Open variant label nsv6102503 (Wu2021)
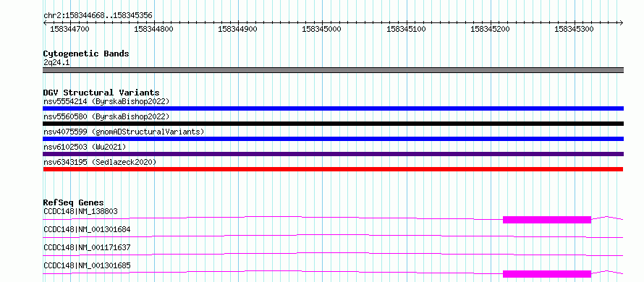The width and height of the screenshot is (644, 282). (x=85, y=147)
